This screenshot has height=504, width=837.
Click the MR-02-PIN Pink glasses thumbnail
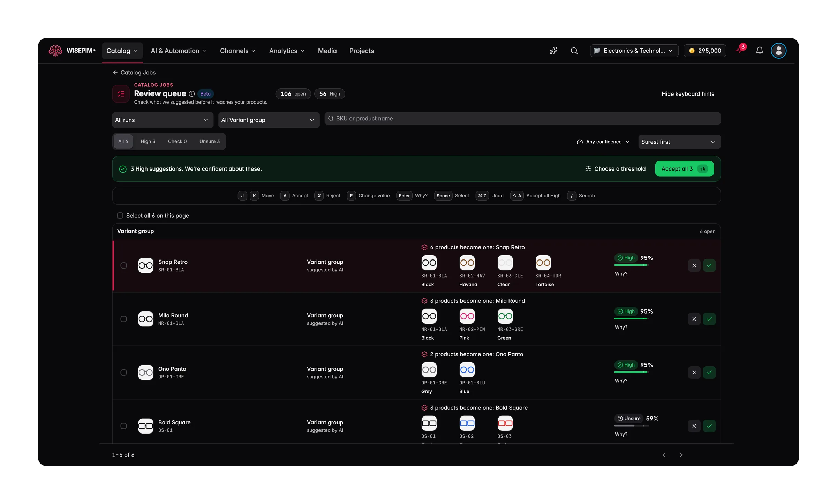click(467, 316)
